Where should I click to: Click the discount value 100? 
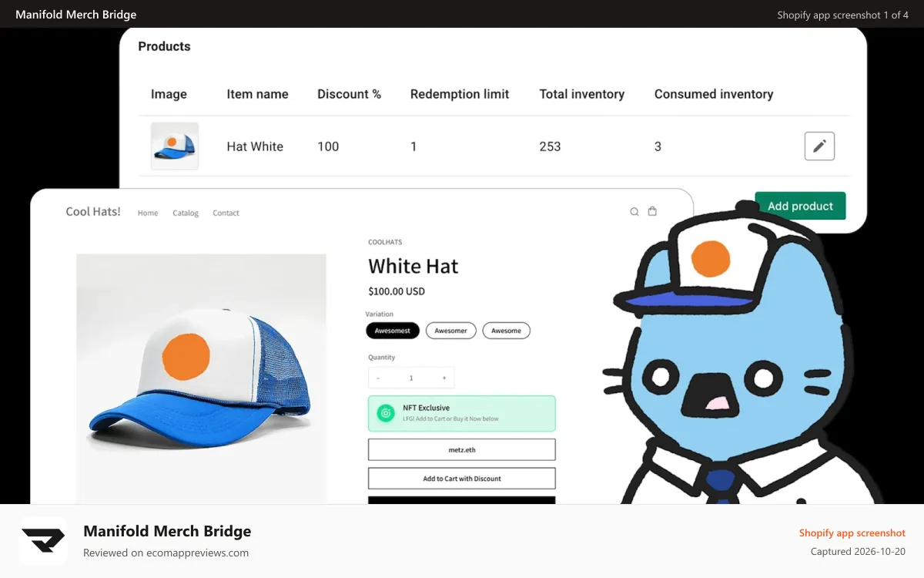tap(328, 146)
